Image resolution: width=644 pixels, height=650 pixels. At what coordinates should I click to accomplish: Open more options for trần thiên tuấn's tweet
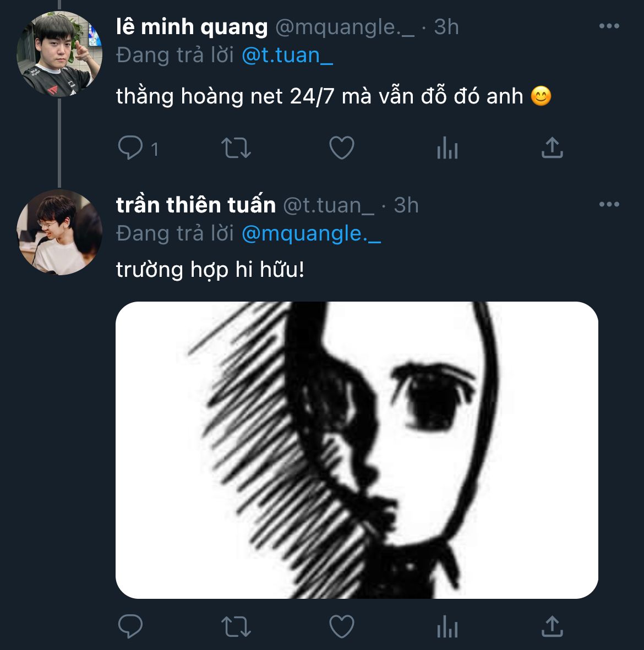coord(609,205)
